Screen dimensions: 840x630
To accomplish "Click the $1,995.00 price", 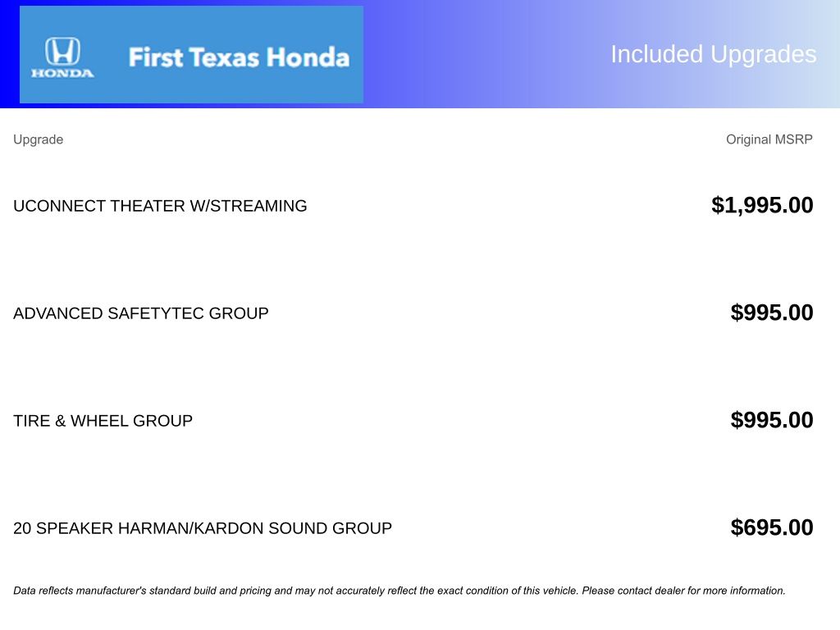I will (x=762, y=205).
